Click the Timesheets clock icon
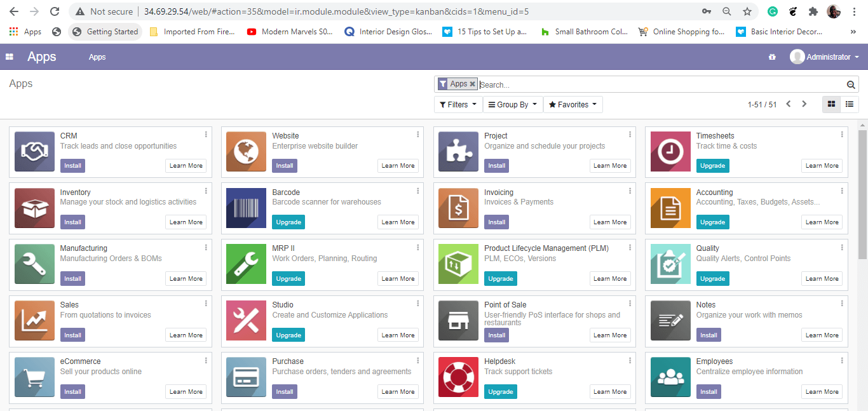Viewport: 868px width, 411px height. point(670,152)
